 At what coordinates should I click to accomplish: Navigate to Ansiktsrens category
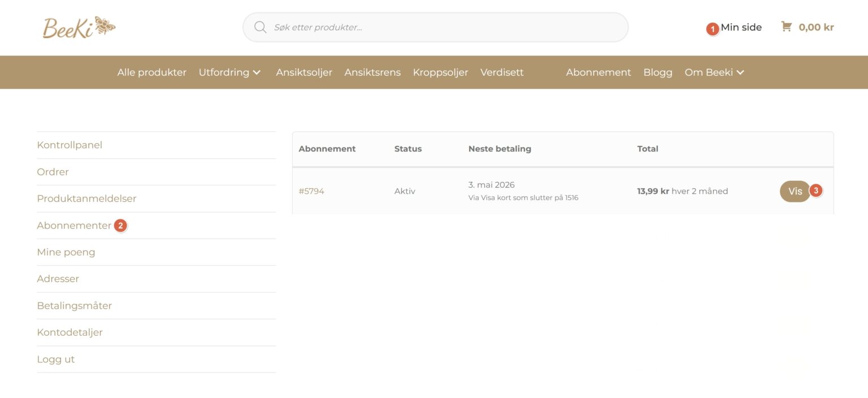372,72
